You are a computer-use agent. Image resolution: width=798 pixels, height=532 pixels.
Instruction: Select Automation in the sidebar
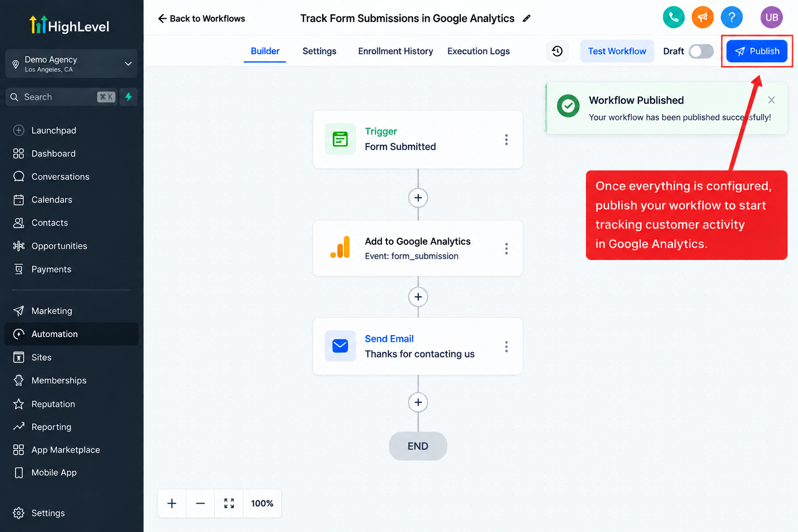click(71, 334)
